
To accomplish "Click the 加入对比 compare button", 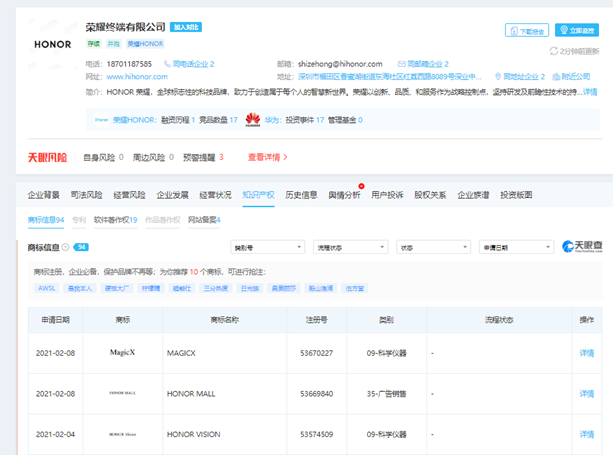I will point(186,27).
